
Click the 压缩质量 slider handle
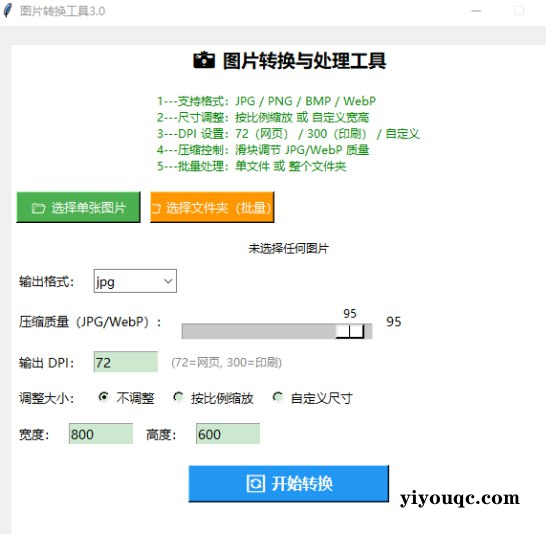350,331
